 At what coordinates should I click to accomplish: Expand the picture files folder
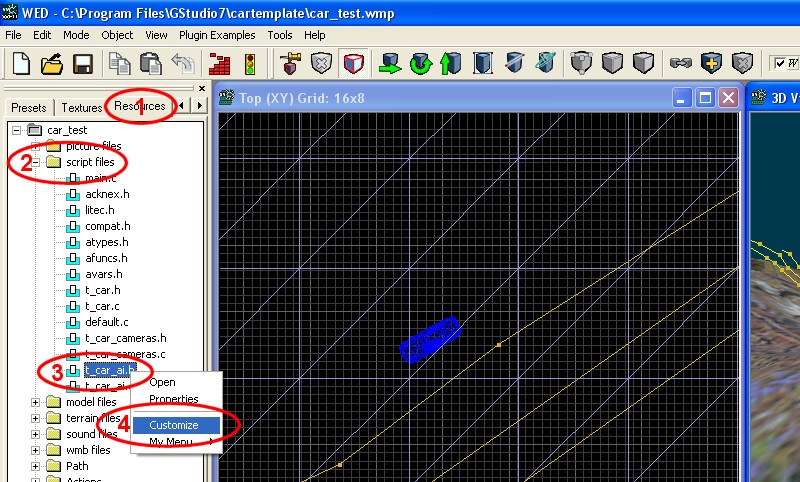(36, 146)
